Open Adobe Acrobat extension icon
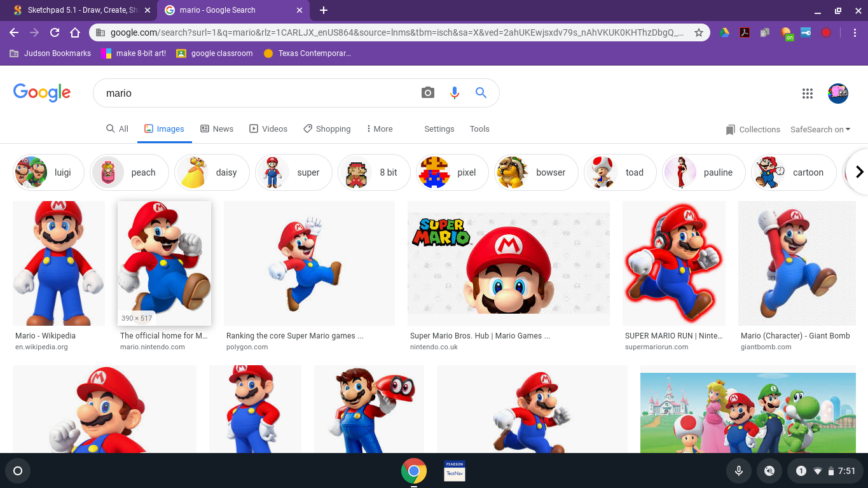The image size is (868, 488). 745,32
